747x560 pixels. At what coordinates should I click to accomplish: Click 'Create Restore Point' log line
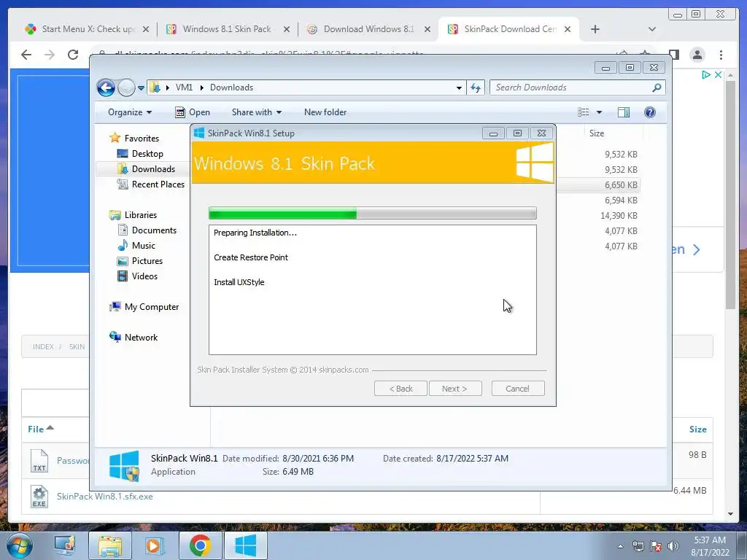point(251,257)
